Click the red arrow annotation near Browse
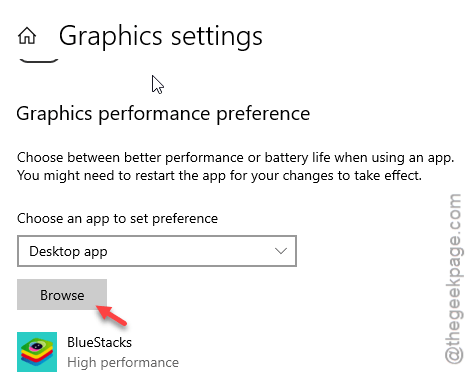This screenshot has width=473, height=389. 111,315
